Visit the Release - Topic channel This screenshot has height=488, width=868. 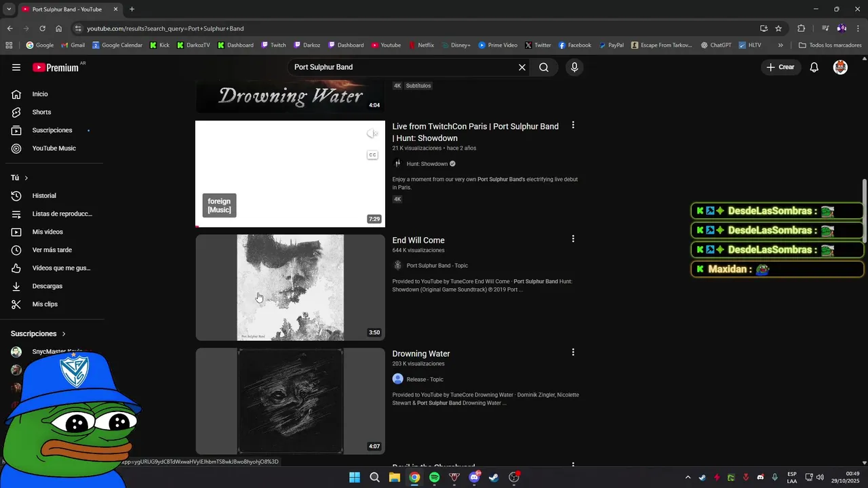[x=425, y=380]
